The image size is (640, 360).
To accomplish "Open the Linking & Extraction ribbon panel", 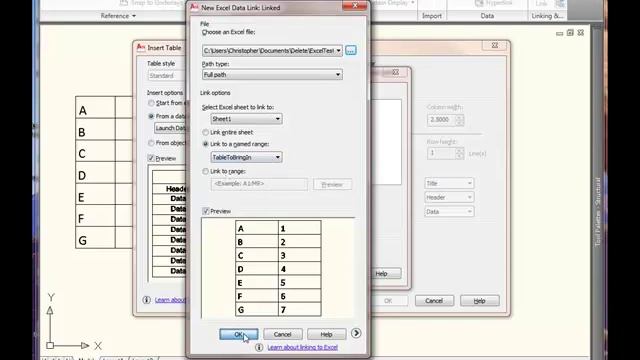I will (547, 16).
